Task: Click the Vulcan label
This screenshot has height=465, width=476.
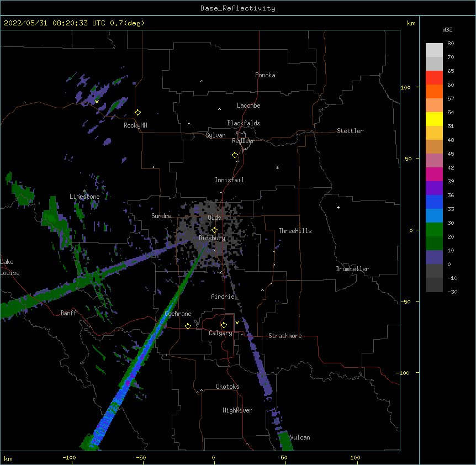Action: click(300, 437)
